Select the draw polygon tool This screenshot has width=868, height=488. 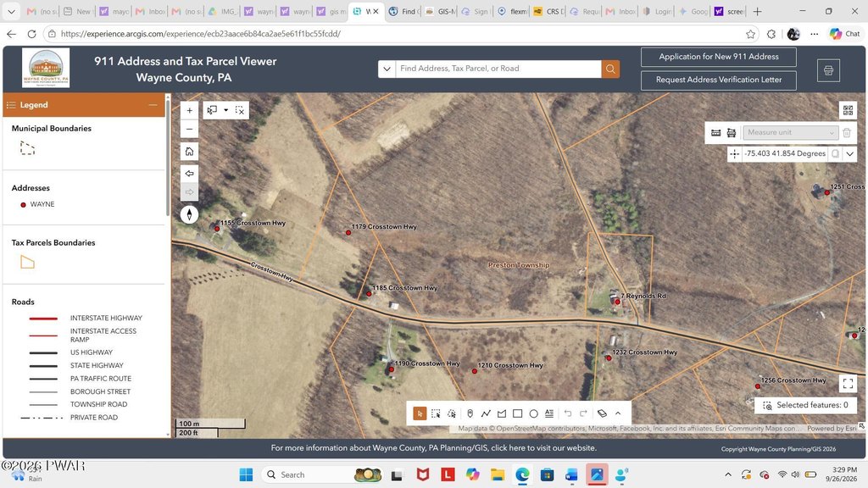click(x=502, y=413)
